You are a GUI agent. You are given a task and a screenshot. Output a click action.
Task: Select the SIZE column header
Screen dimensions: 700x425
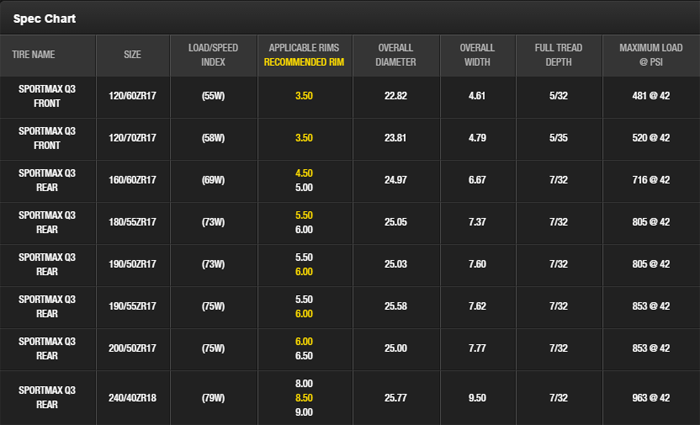pyautogui.click(x=133, y=54)
